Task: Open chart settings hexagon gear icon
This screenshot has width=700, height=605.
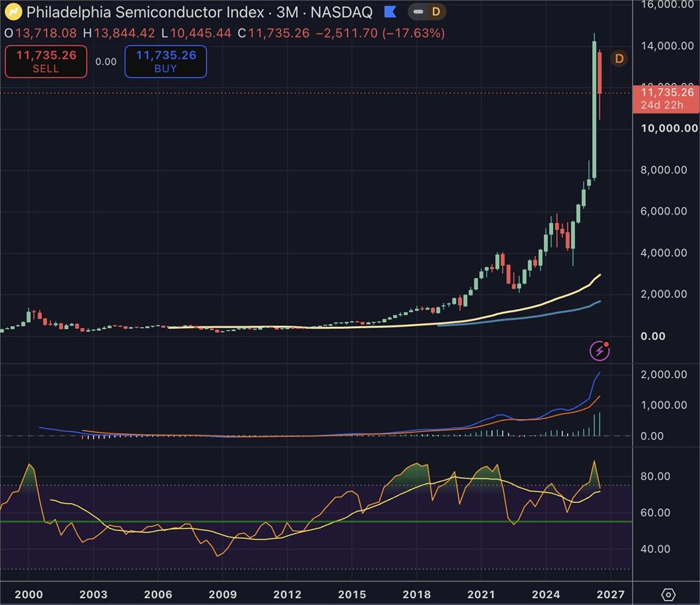Action: point(668,594)
